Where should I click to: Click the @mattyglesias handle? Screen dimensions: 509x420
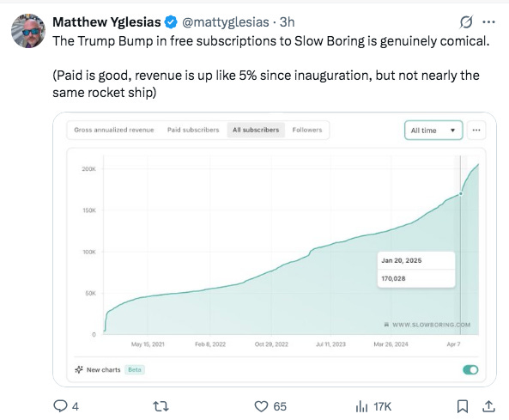coord(226,22)
